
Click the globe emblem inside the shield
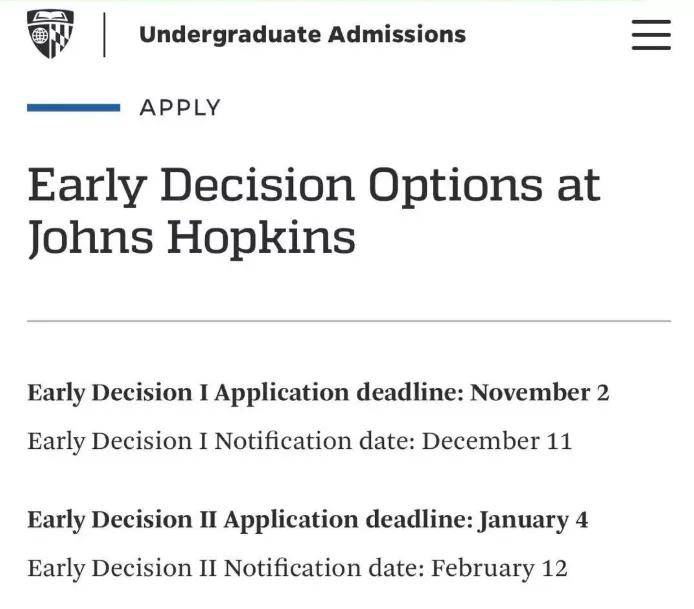[x=40, y=35]
